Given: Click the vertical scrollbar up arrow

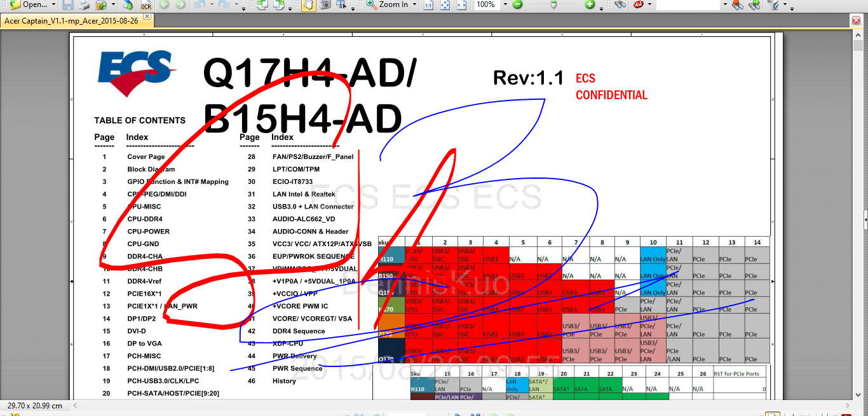Looking at the screenshot, I should click(x=858, y=36).
